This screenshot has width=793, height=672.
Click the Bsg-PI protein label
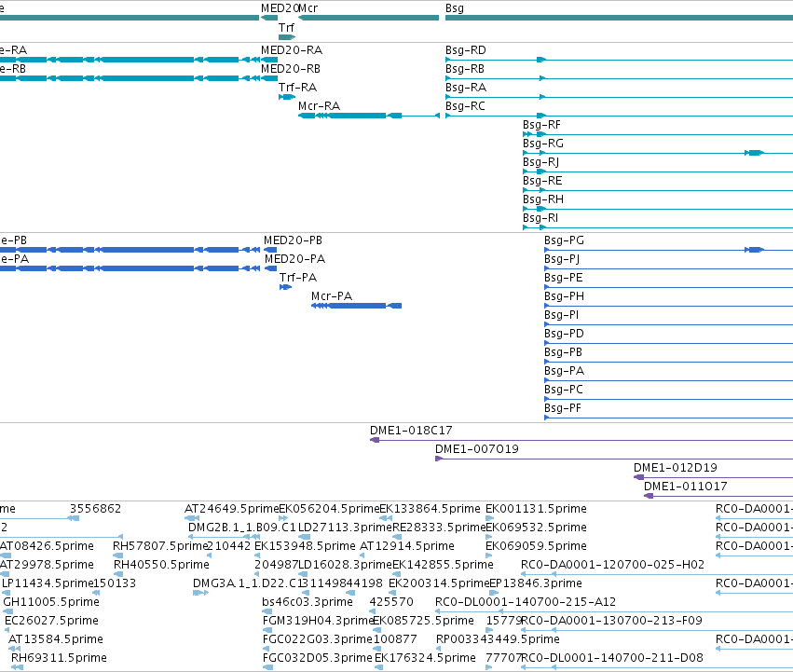(x=561, y=315)
